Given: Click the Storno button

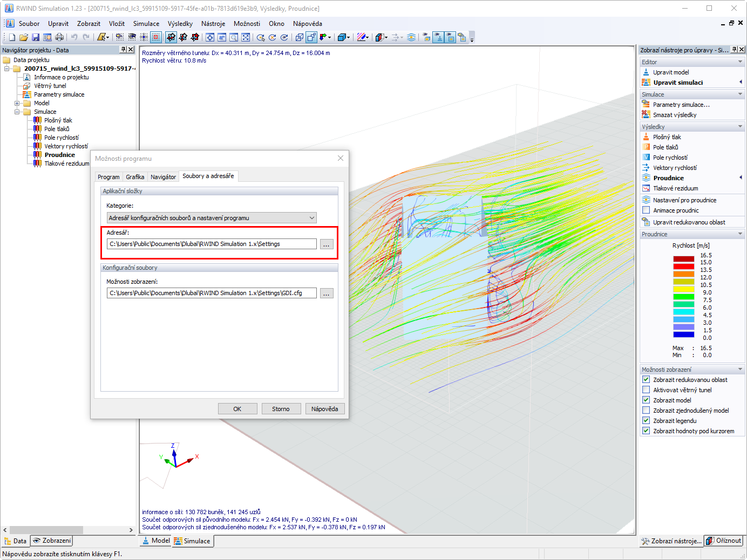Looking at the screenshot, I should point(281,409).
